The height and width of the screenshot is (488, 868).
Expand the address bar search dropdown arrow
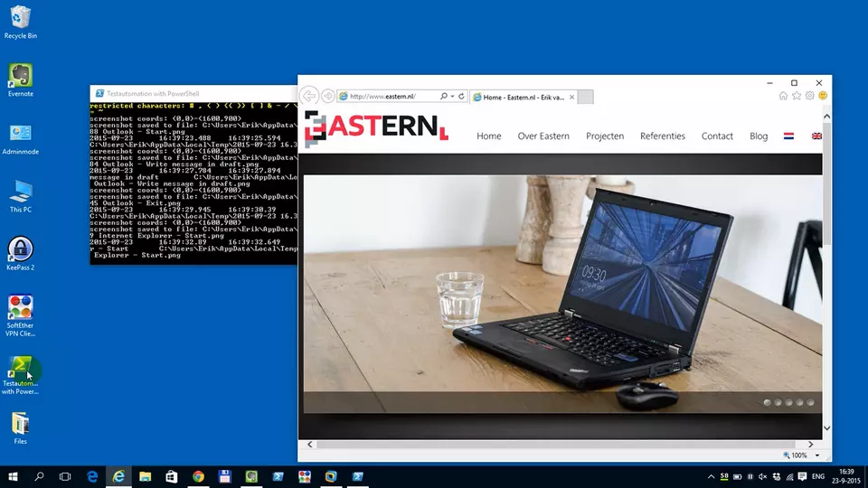(452, 97)
